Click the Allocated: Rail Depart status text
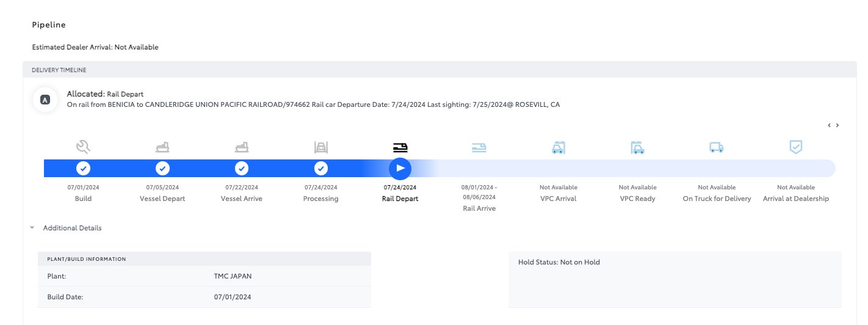 point(105,94)
